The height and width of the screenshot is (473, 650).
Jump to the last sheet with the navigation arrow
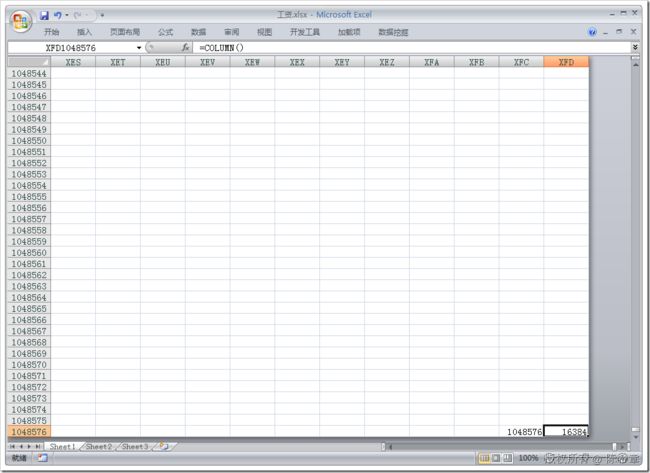(38, 447)
